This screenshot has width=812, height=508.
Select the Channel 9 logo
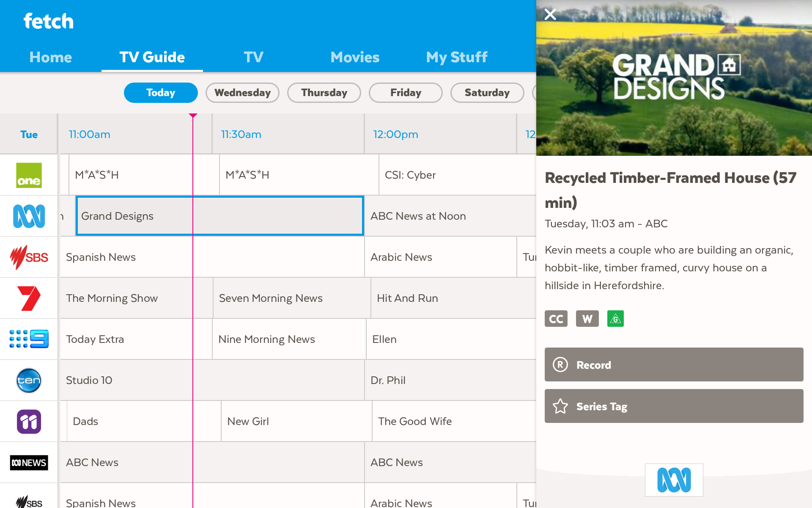coord(29,339)
